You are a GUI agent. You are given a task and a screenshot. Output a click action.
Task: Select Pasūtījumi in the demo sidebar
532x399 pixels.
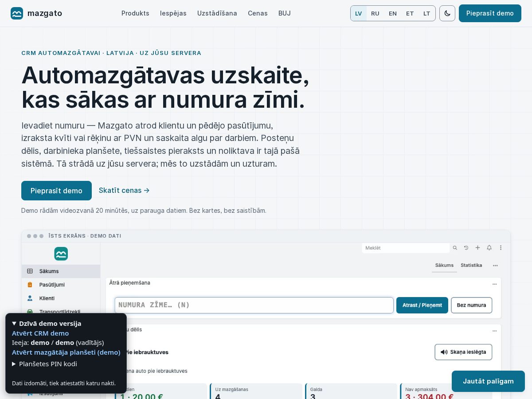pyautogui.click(x=61, y=285)
